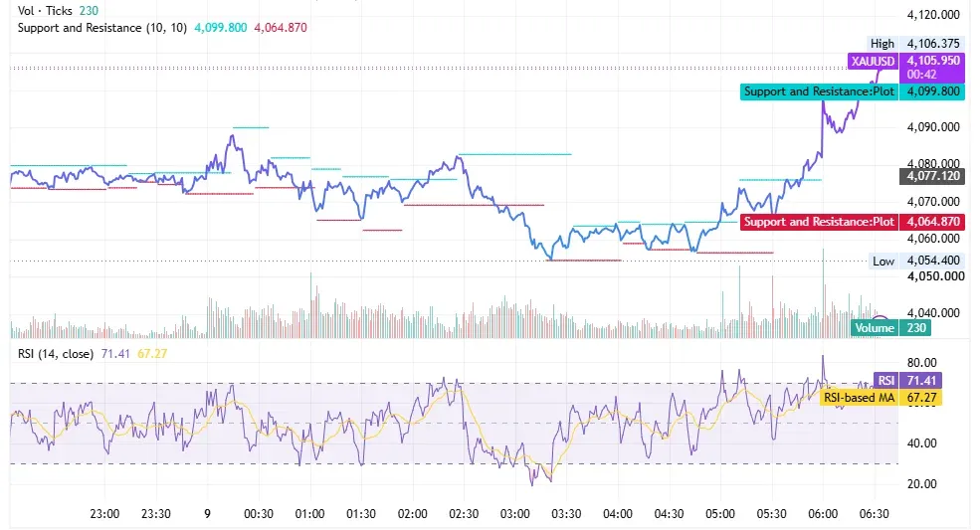Image resolution: width=980 pixels, height=530 pixels.
Task: Click the 04:30 time axis label
Action: [669, 514]
